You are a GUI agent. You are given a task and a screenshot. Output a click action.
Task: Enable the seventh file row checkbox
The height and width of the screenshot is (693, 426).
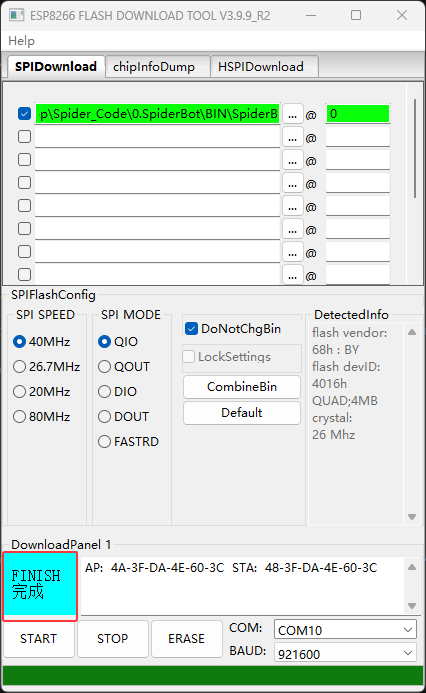pos(24,251)
